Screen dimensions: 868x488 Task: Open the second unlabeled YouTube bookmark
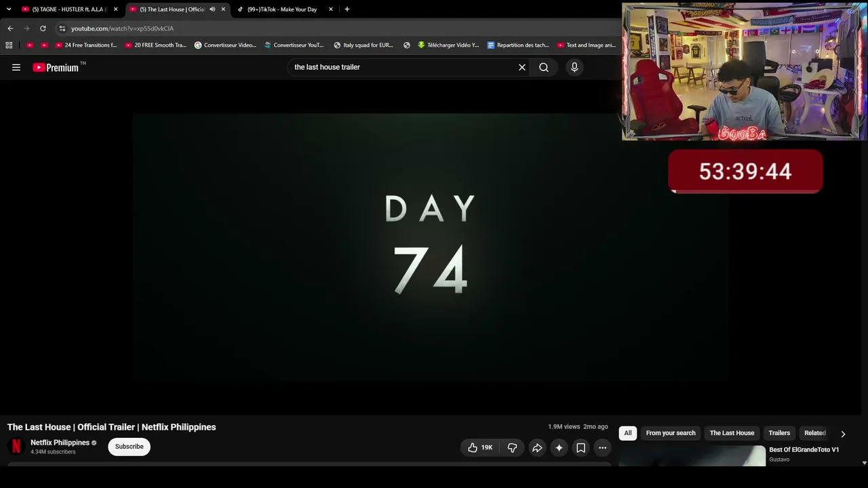[45, 45]
